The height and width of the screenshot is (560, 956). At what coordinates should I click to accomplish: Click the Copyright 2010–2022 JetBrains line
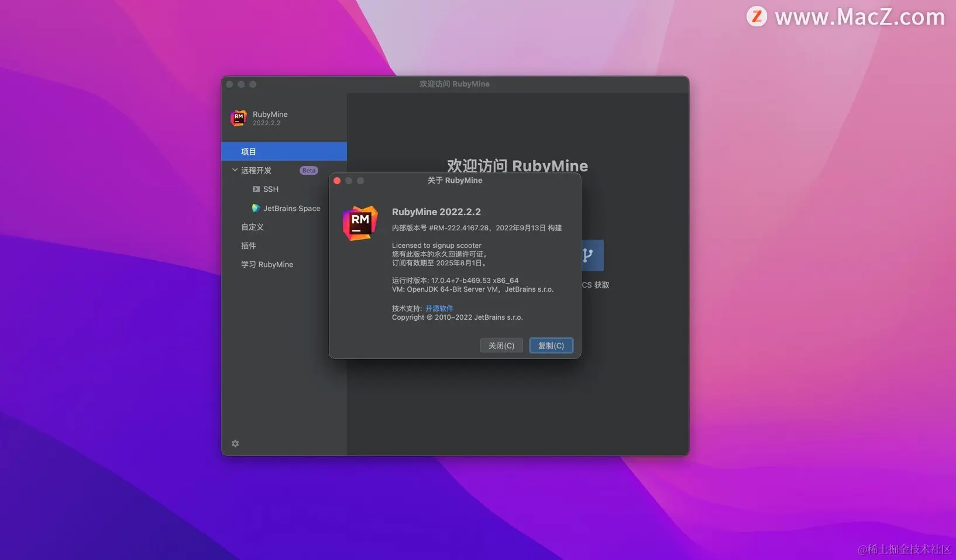click(x=458, y=317)
